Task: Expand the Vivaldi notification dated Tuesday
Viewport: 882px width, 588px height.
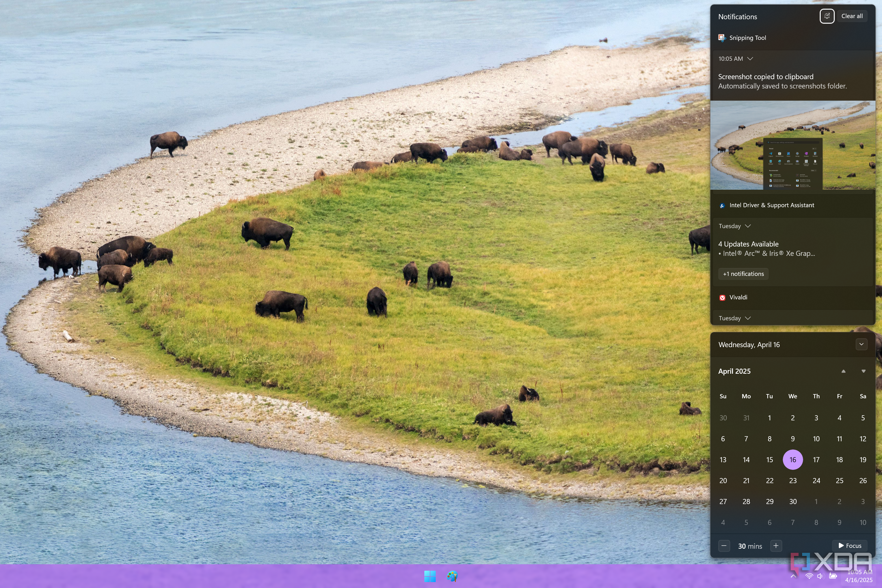Action: click(748, 318)
